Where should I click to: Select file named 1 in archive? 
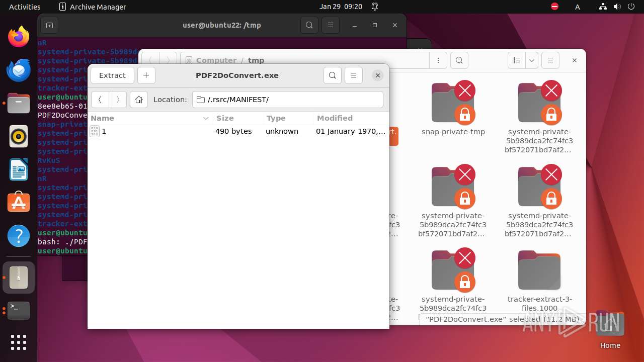tap(104, 131)
